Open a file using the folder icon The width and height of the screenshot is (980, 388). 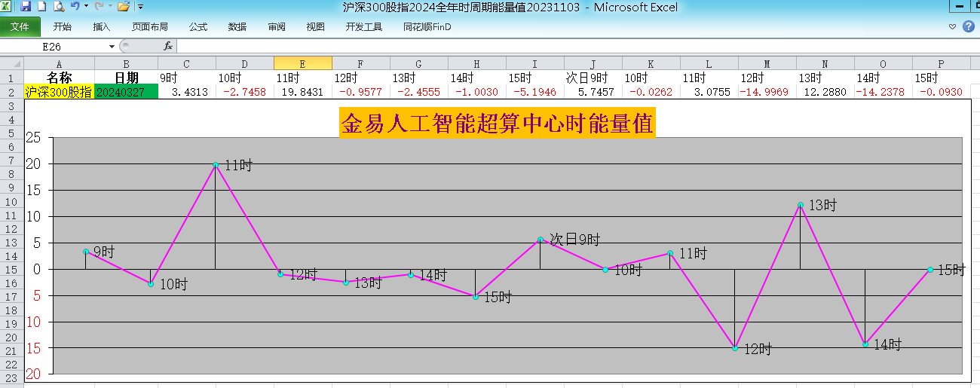[x=124, y=7]
